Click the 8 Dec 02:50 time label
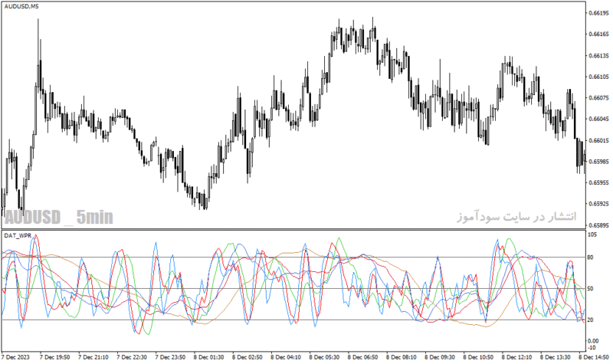This screenshot has width=613, height=364. [x=247, y=357]
